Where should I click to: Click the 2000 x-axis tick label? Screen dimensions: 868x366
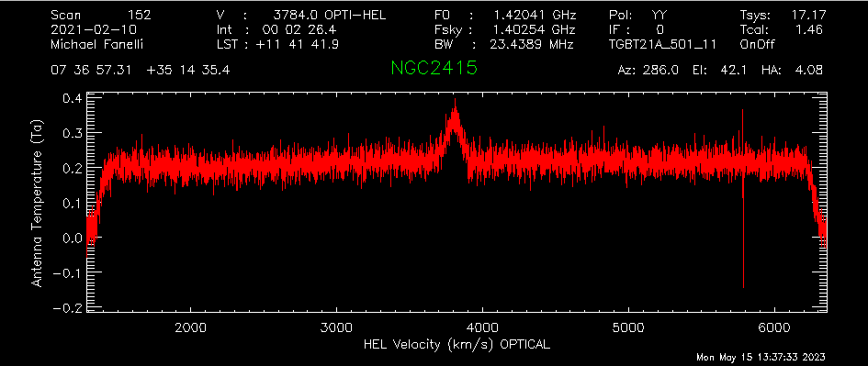(x=190, y=327)
